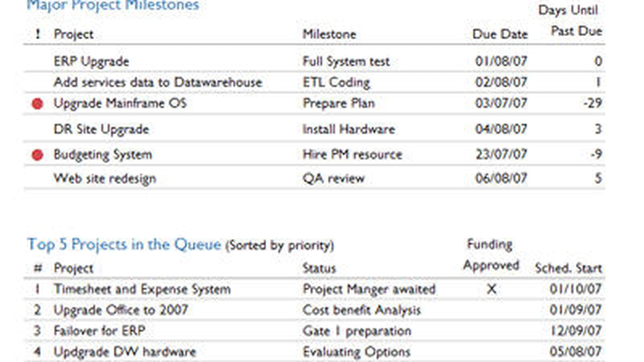
Task: Select 'Cost benefit Analysis' status
Action: (x=361, y=310)
